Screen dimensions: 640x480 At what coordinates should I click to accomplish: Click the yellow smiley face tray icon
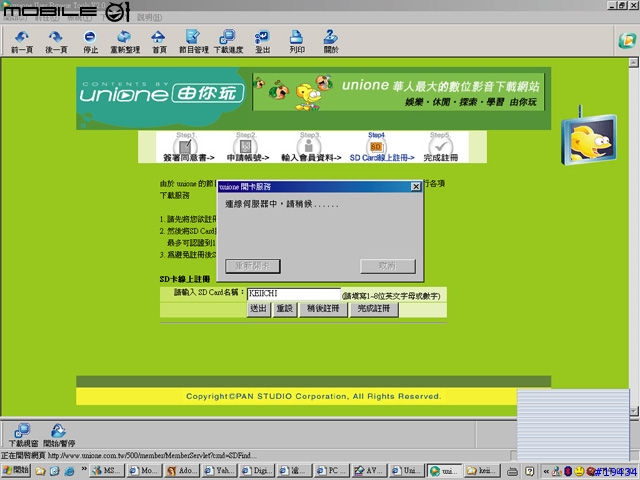pos(579,471)
